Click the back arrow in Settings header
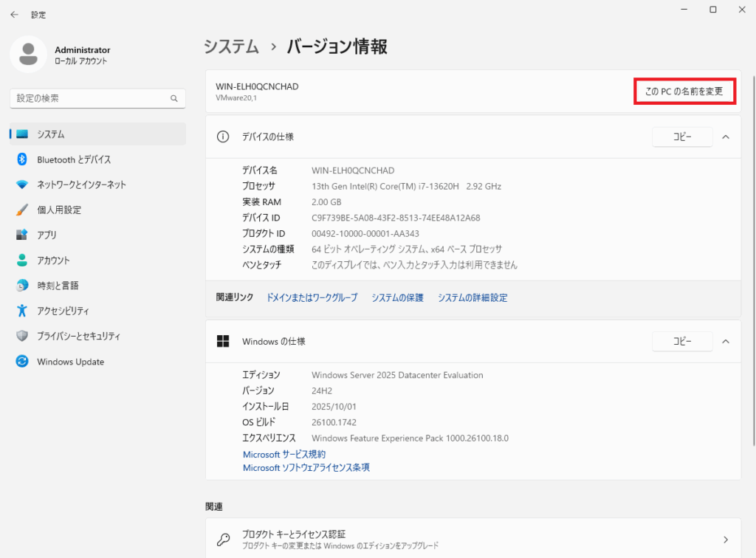Image resolution: width=756 pixels, height=558 pixels. tap(14, 14)
